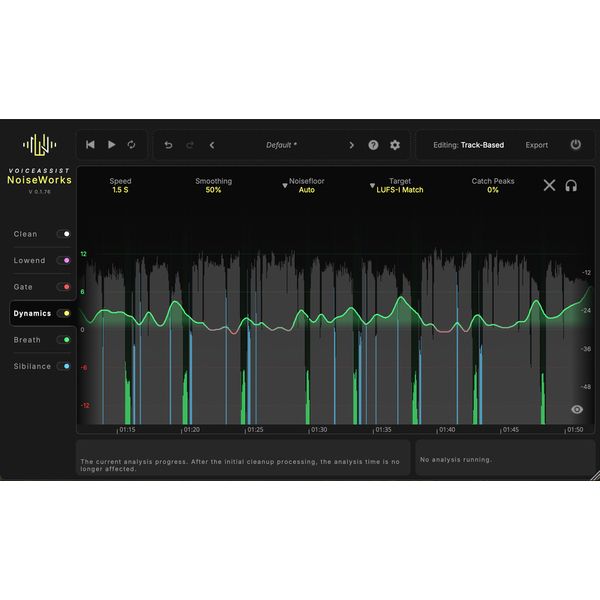Screen dimensions: 600x600
Task: Toggle the Dynamics module switch
Action: pos(64,313)
